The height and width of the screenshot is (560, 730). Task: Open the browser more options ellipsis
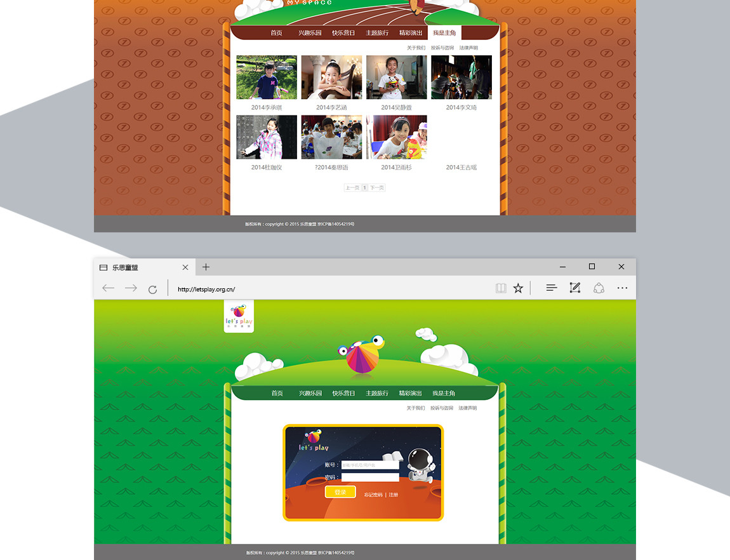click(622, 288)
